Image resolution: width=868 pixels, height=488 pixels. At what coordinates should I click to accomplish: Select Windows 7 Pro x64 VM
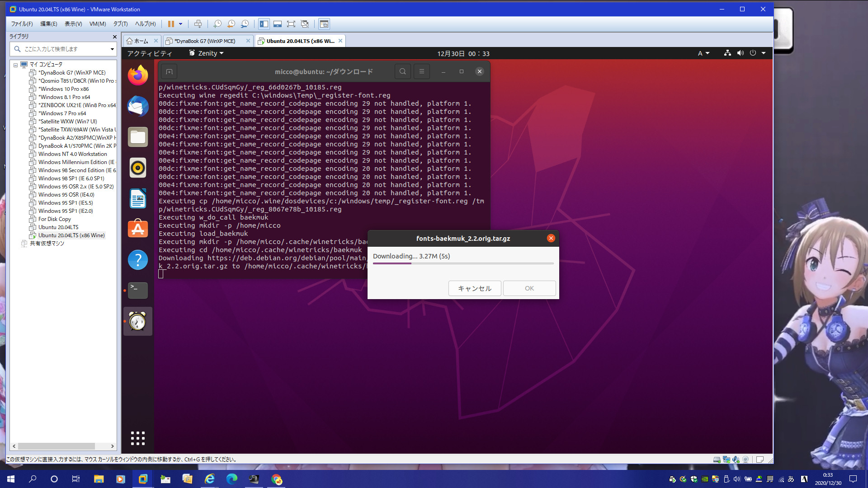pyautogui.click(x=62, y=113)
